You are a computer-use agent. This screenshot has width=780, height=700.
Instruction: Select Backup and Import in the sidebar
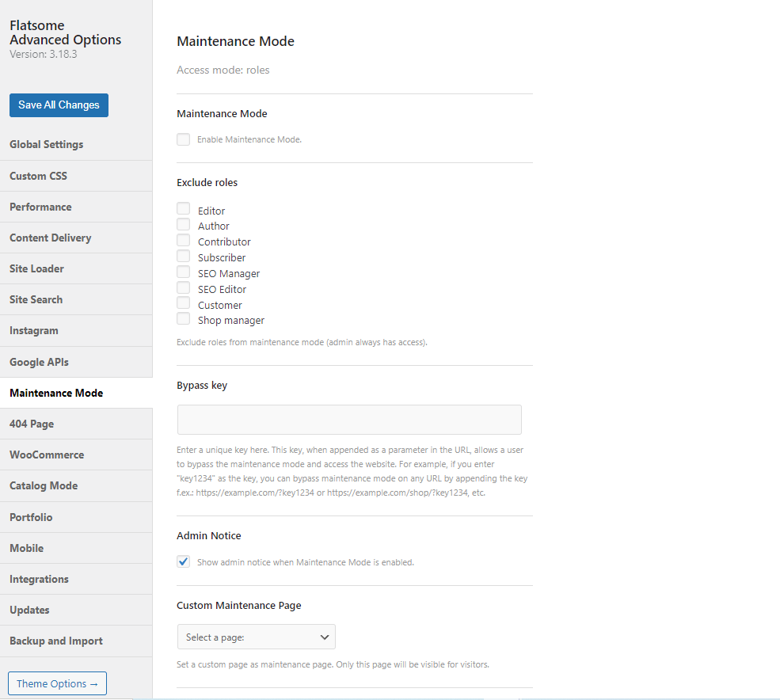[76, 641]
